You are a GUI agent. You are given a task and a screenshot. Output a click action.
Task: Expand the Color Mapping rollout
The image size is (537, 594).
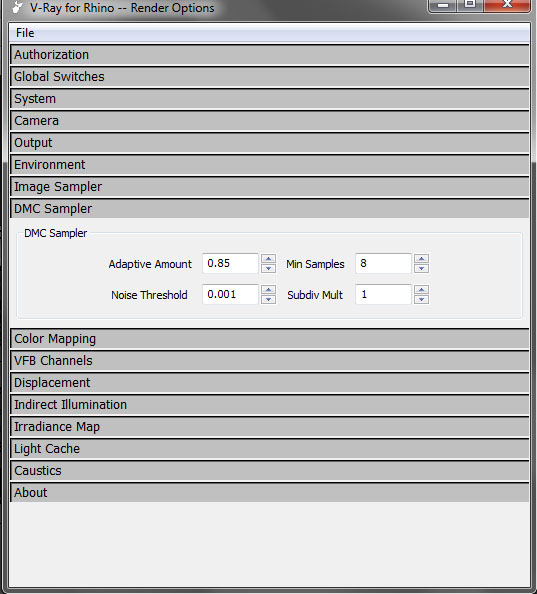[x=270, y=339]
